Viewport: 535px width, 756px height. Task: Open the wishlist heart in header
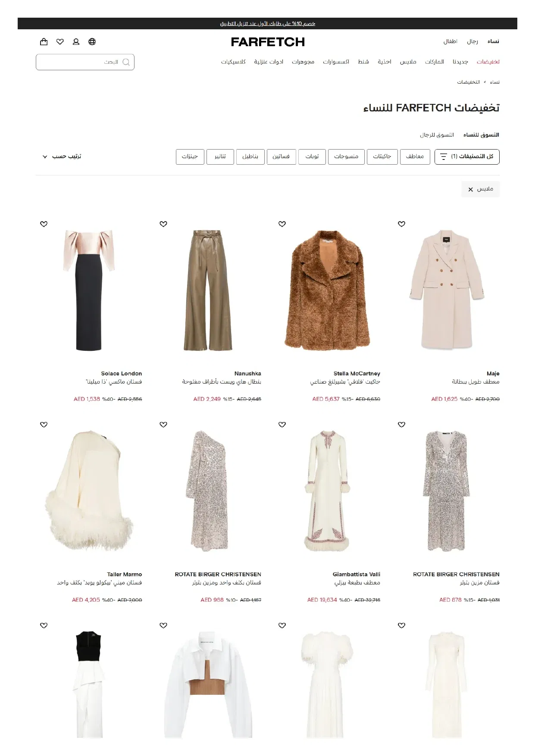click(60, 42)
